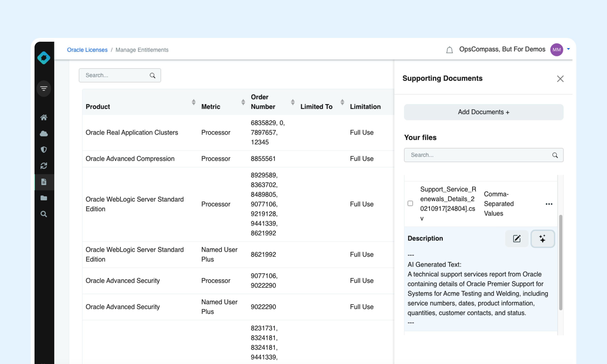Click the Limitation column header

pyautogui.click(x=365, y=107)
